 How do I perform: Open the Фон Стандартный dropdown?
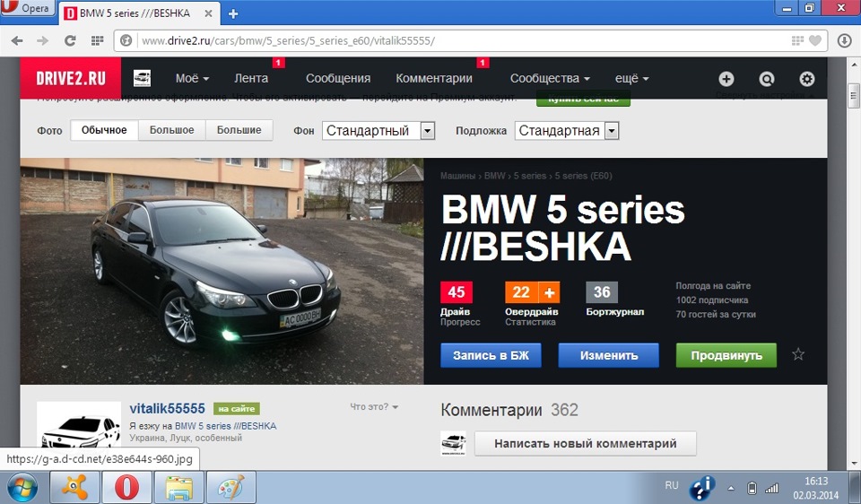pos(378,131)
